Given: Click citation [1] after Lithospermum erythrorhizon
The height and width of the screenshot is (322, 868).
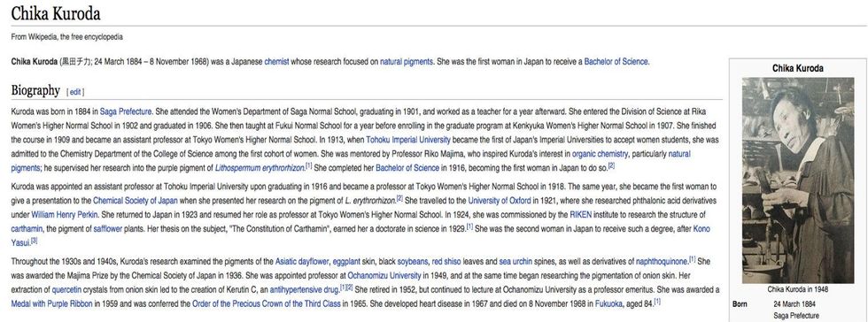Looking at the screenshot, I should 309,165.
